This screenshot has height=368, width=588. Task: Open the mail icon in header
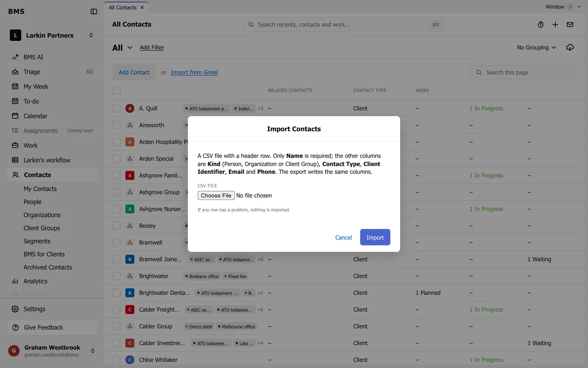coord(570,25)
